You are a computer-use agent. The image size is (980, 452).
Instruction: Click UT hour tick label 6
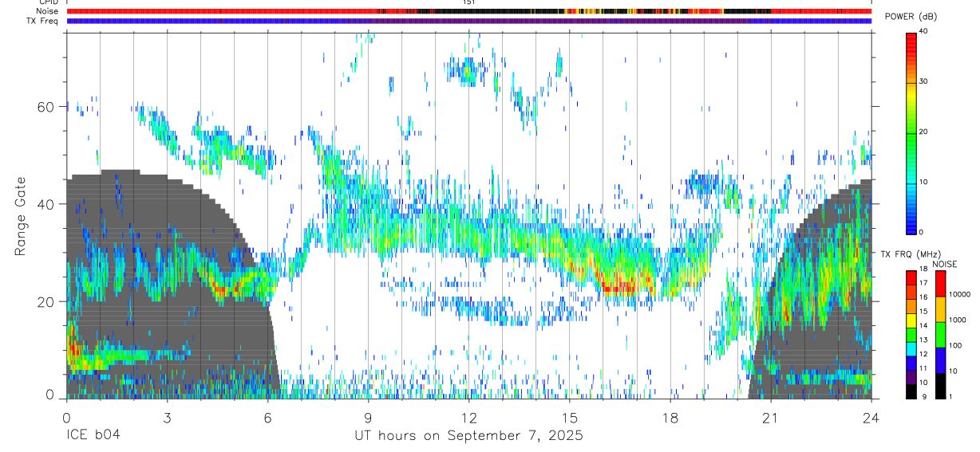[268, 417]
